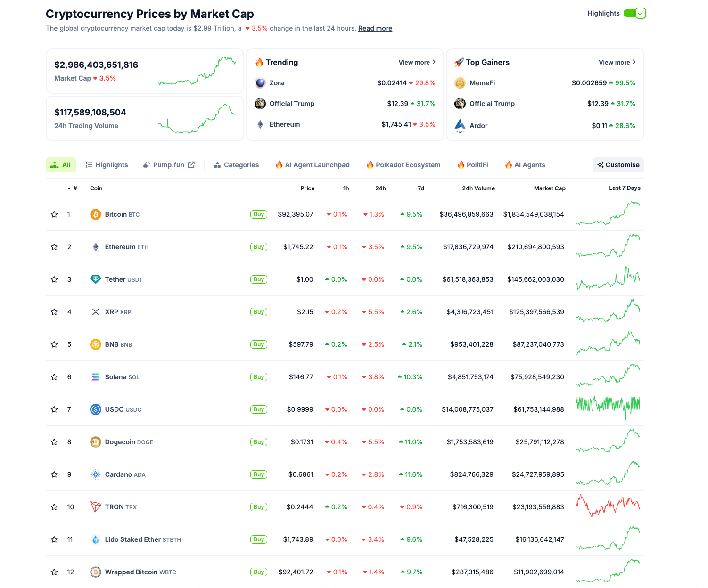Screen dimensions: 708x588
Task: Switch to the Highlights tab
Action: coord(107,164)
